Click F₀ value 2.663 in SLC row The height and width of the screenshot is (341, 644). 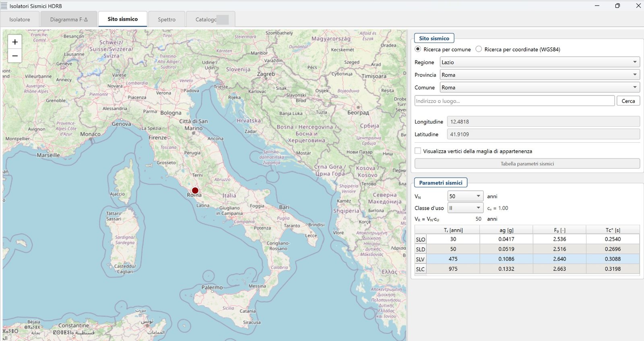pos(559,269)
